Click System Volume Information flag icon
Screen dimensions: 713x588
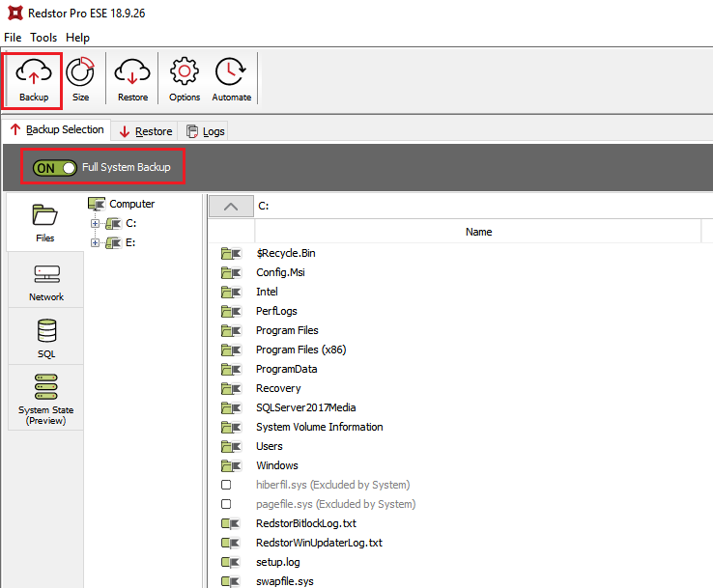(x=231, y=427)
